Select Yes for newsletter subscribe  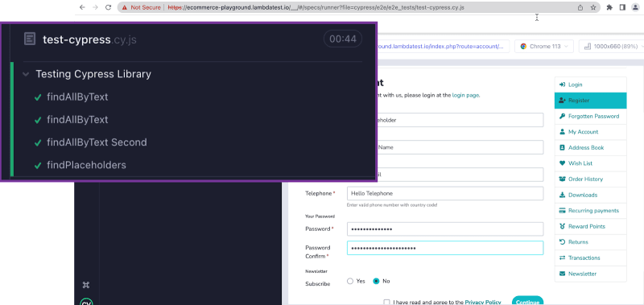point(350,281)
